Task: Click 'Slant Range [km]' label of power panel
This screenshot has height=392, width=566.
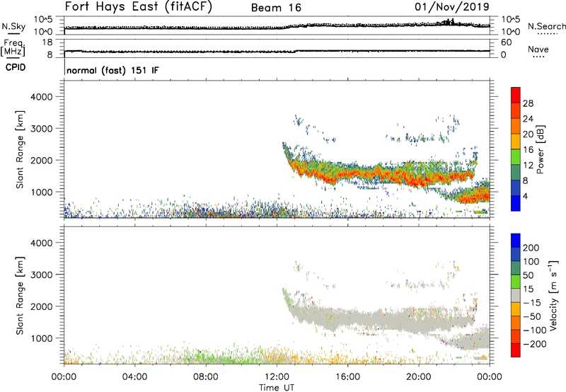Action: (x=20, y=149)
